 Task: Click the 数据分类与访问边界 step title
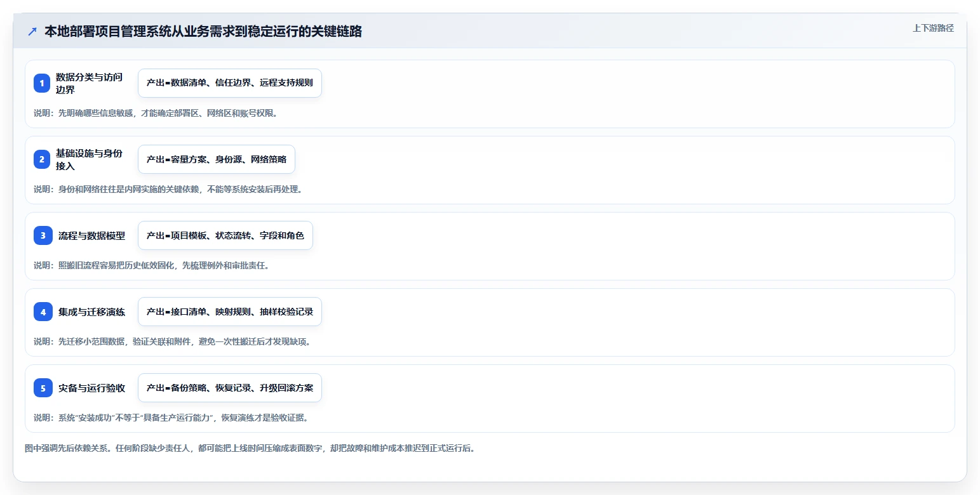(x=89, y=83)
